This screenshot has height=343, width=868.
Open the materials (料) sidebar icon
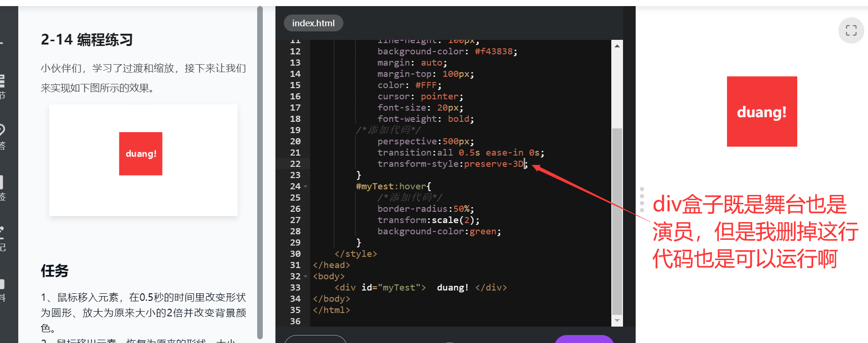point(2,291)
